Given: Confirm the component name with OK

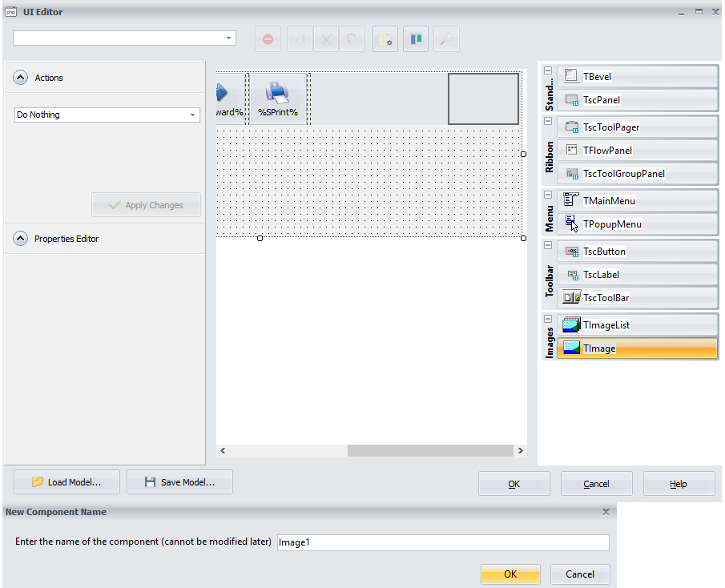Looking at the screenshot, I should 510,574.
